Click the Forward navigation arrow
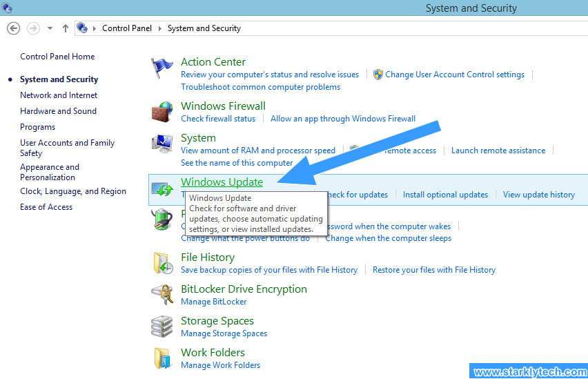The height and width of the screenshot is (379, 588). point(33,28)
